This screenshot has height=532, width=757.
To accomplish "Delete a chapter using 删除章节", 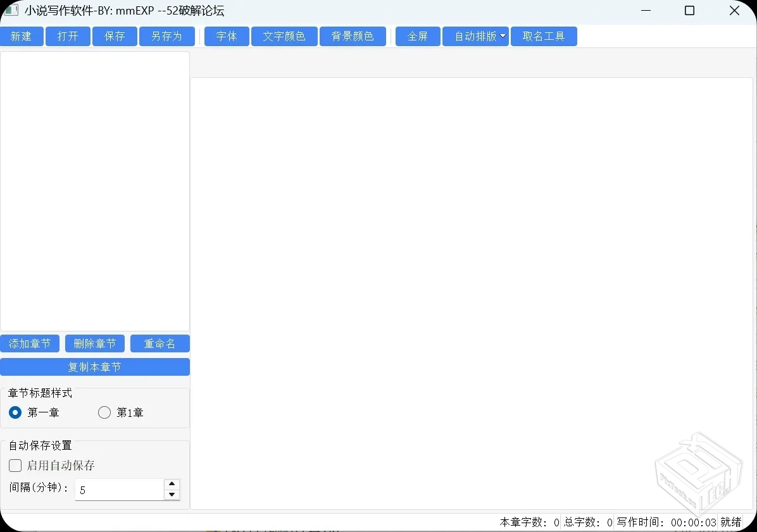I will coord(94,343).
